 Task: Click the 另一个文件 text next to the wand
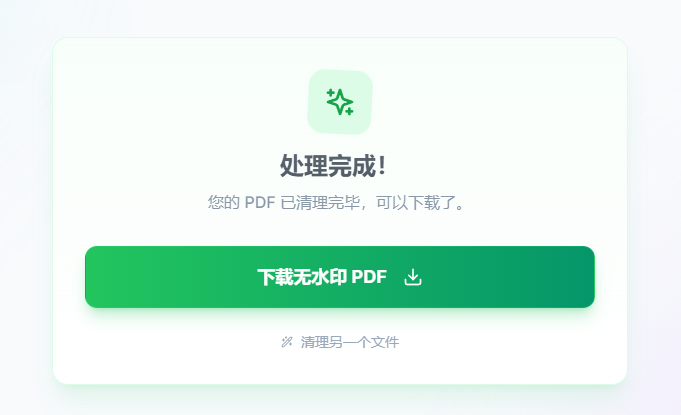(x=366, y=342)
